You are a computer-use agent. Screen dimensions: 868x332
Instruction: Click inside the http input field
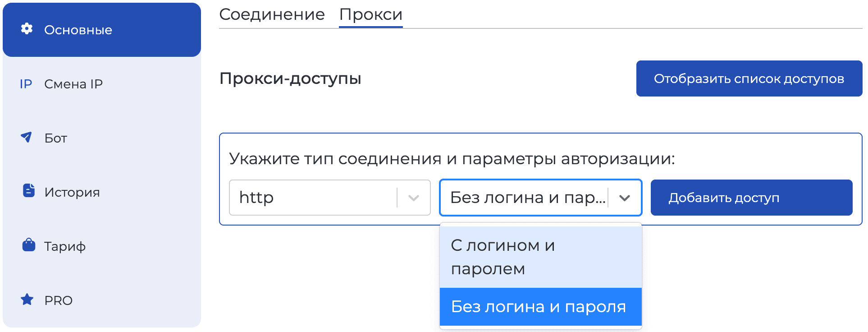tap(315, 198)
